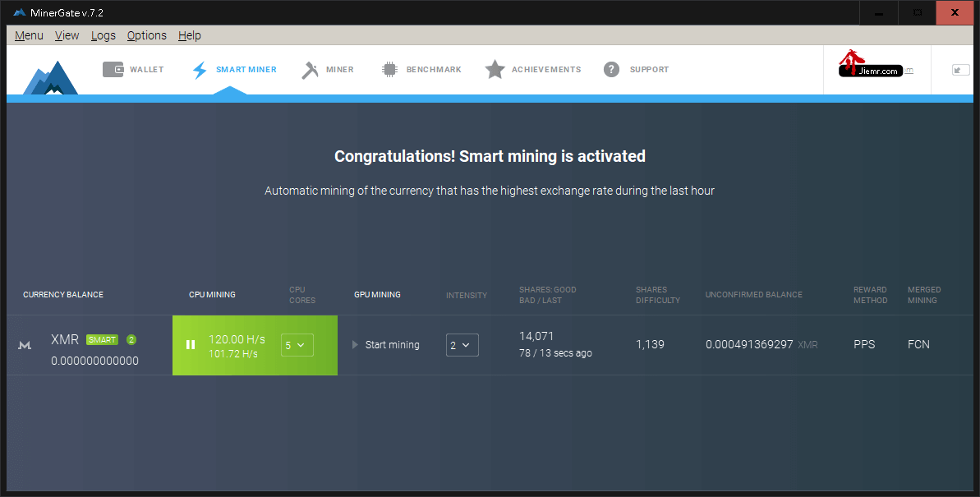Open the View menu

67,35
